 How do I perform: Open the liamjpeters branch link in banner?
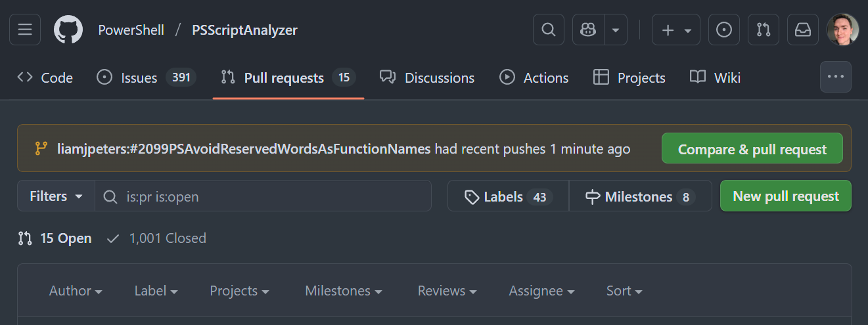244,149
